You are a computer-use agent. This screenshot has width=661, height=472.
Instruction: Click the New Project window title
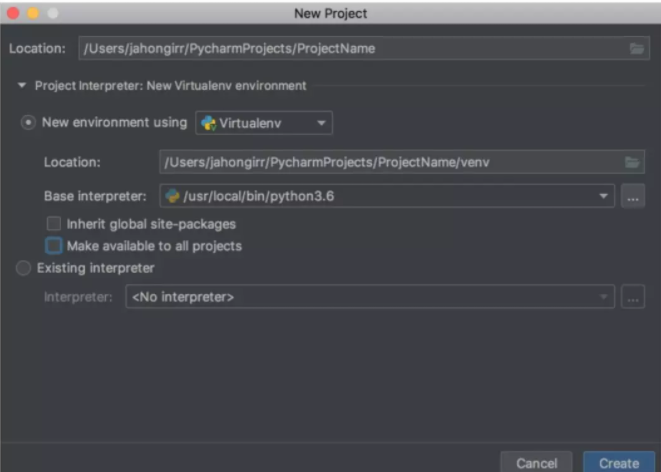330,13
